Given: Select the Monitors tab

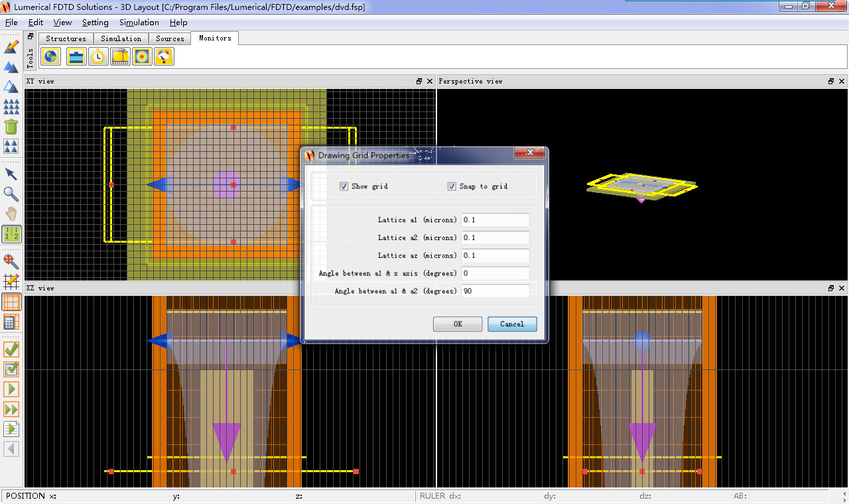Looking at the screenshot, I should coord(215,38).
